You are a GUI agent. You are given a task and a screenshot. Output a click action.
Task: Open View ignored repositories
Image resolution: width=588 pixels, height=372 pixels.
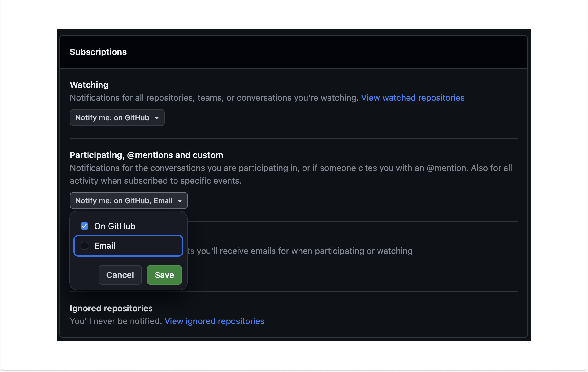click(214, 321)
